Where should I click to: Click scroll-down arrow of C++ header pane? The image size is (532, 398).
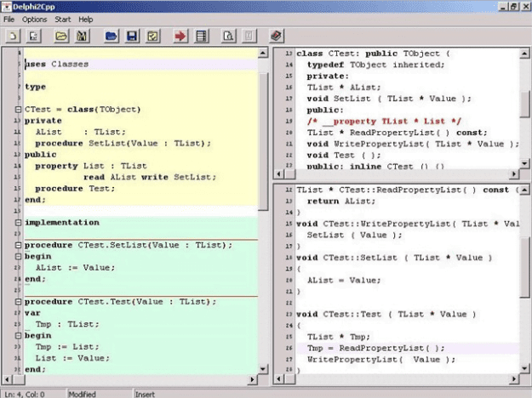(524, 164)
